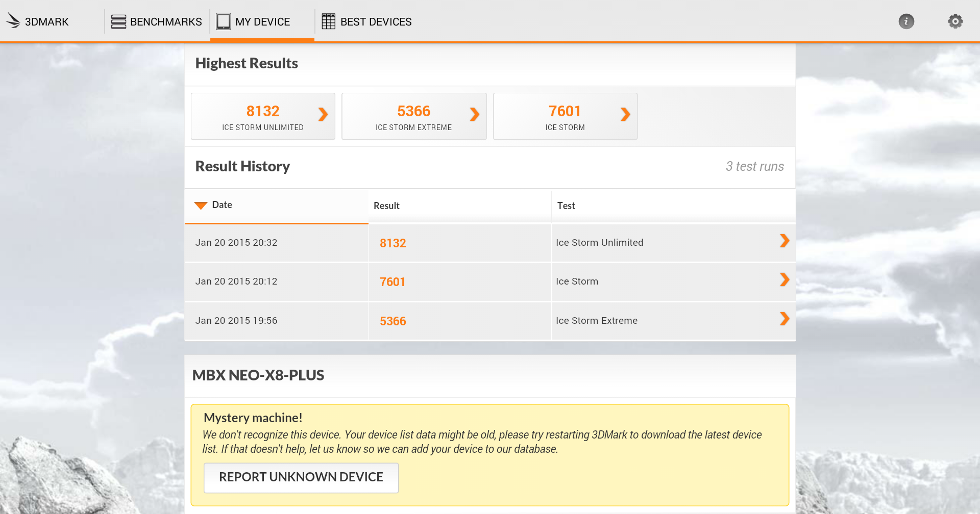Click the 3DMark logo icon
The height and width of the screenshot is (514, 980).
pos(13,21)
